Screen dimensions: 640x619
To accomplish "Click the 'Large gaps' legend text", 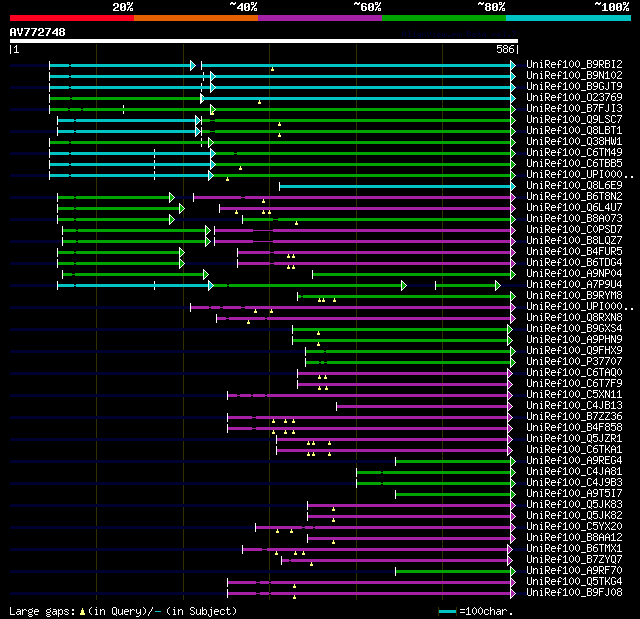I will (x=42, y=611).
